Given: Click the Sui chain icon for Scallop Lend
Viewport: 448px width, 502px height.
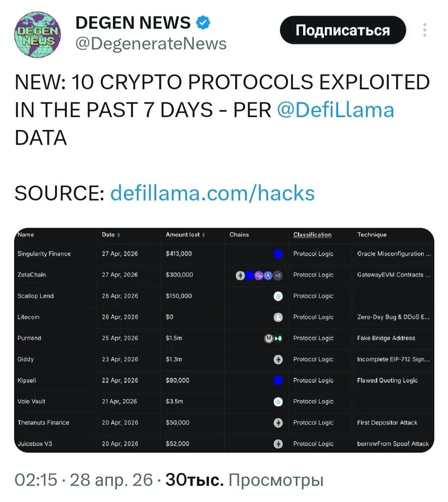Looking at the screenshot, I should coord(278,296).
